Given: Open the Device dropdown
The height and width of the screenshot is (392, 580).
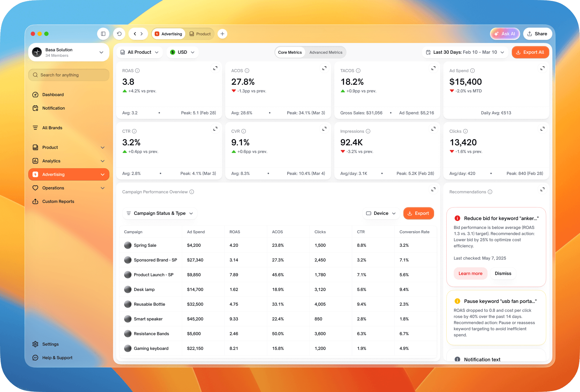Looking at the screenshot, I should (381, 213).
